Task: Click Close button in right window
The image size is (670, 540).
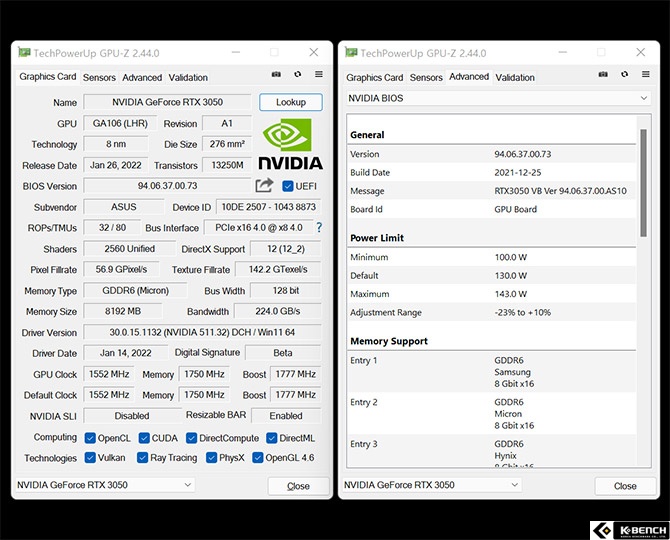Action: [625, 486]
